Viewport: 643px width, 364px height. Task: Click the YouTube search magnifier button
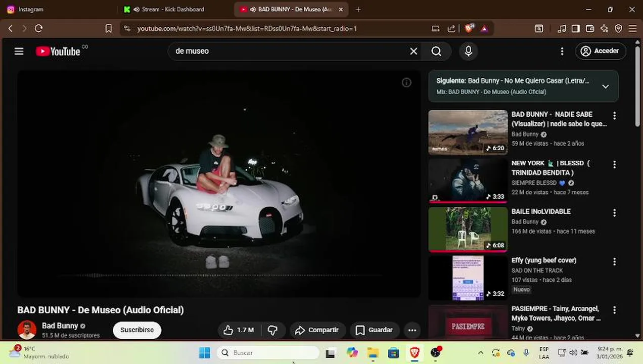[x=437, y=51]
